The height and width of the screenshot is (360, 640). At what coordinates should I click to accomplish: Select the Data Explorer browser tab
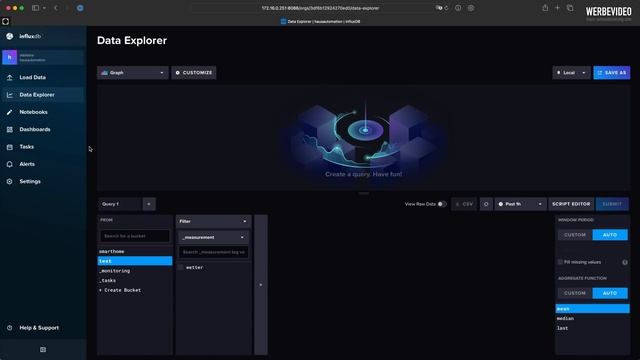pyautogui.click(x=320, y=21)
